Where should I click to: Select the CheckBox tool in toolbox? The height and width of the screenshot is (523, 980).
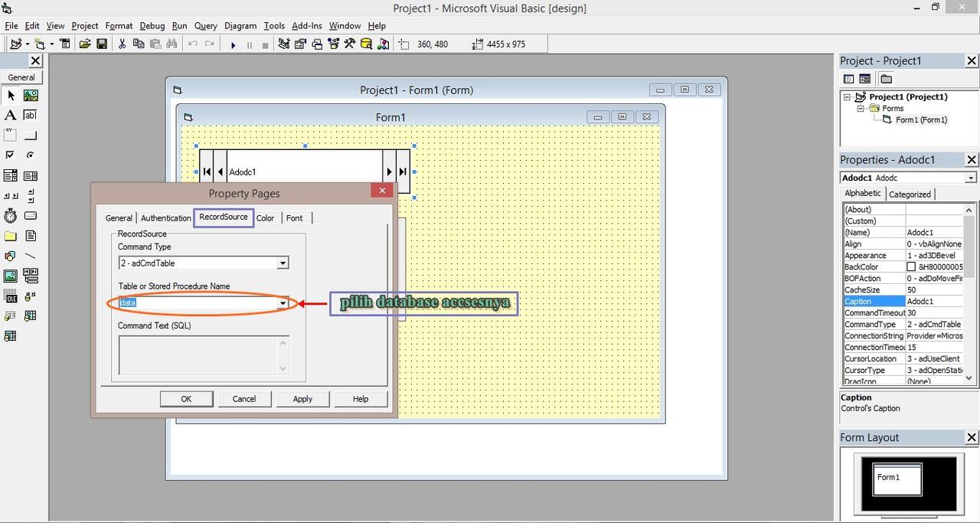pos(11,155)
